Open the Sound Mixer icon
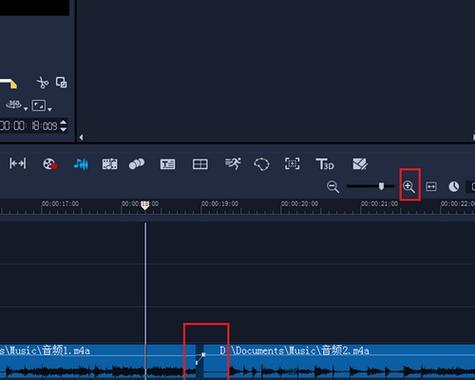 pos(81,164)
